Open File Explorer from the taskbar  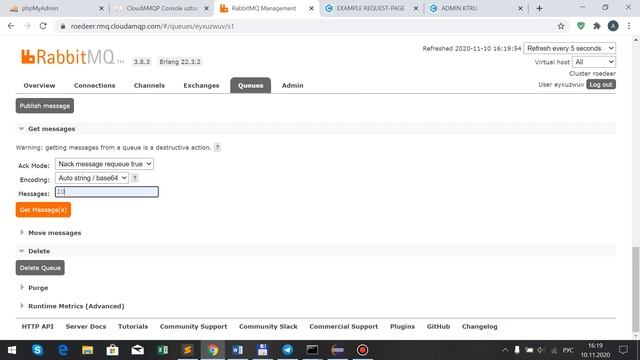pyautogui.click(x=87, y=350)
